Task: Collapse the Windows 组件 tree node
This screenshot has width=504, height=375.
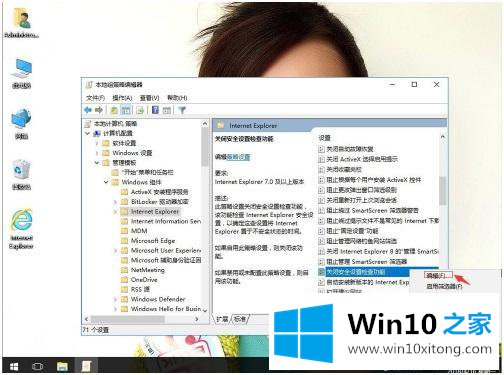Action: click(x=106, y=182)
